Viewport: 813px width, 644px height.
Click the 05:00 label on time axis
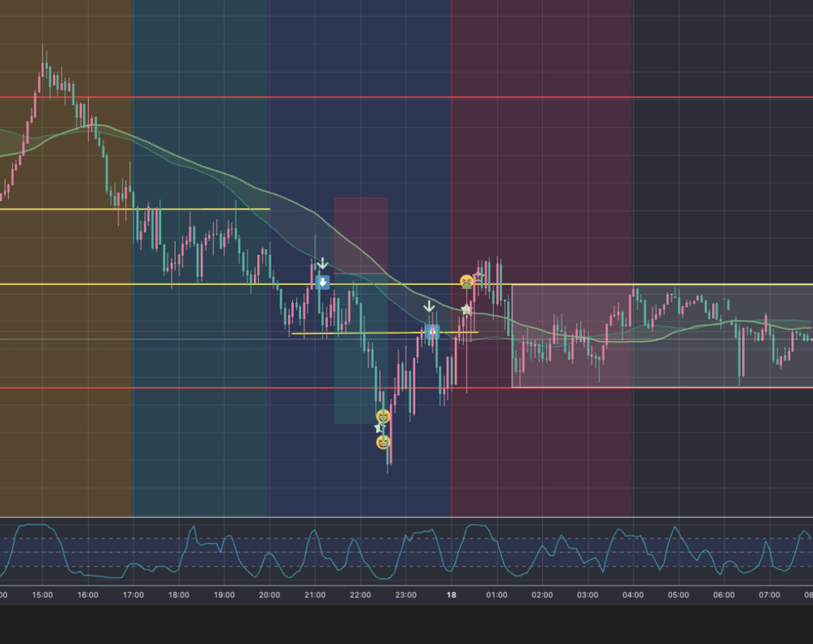coord(678,595)
